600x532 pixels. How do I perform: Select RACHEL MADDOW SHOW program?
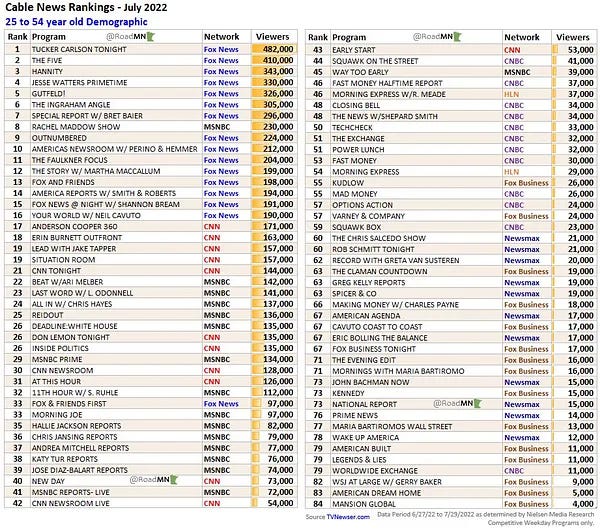pos(76,127)
